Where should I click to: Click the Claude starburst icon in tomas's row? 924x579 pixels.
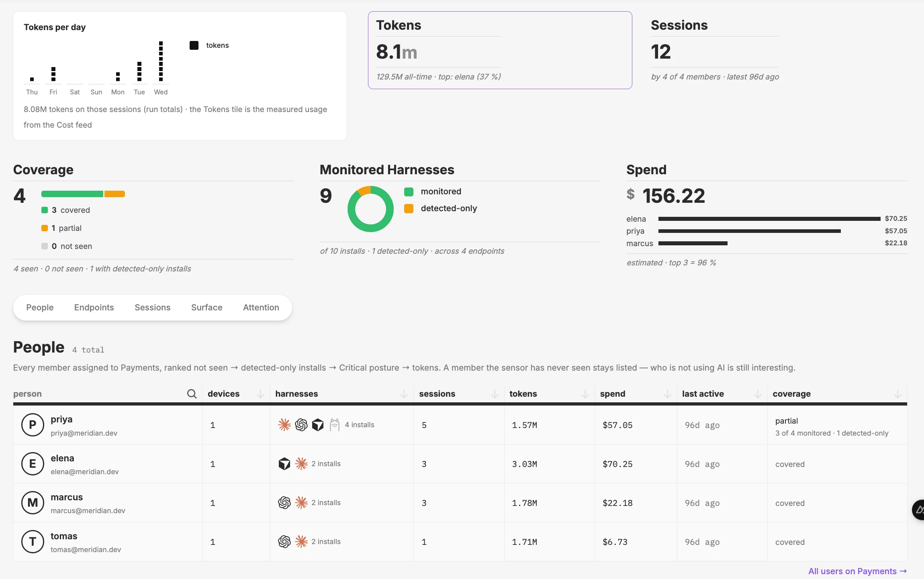coord(301,542)
